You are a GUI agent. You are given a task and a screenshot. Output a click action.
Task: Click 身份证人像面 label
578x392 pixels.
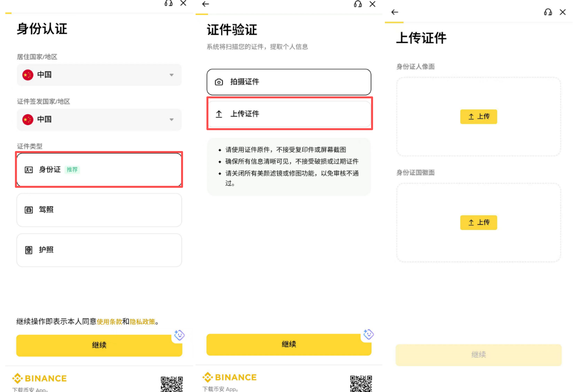click(415, 67)
